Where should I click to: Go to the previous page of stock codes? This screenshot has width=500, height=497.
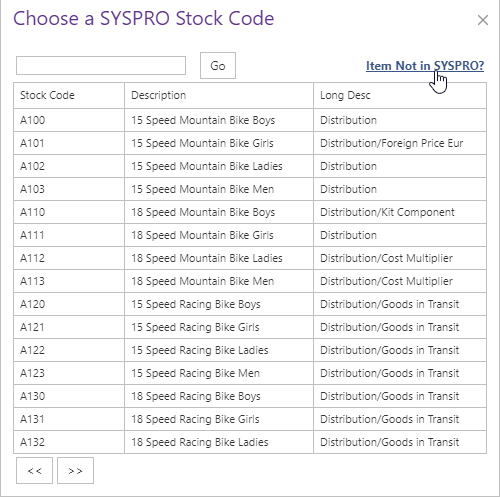[x=34, y=470]
